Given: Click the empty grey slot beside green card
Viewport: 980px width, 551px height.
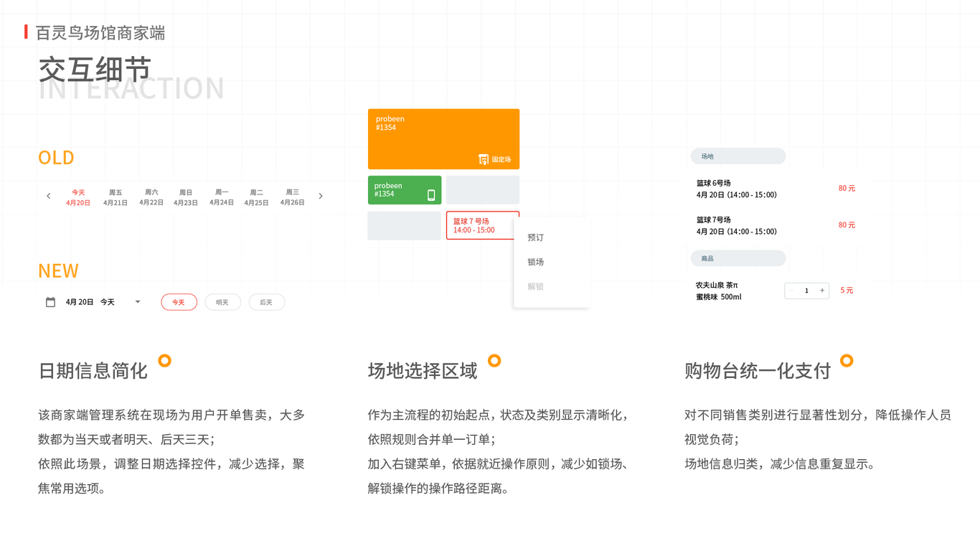Looking at the screenshot, I should coord(483,190).
